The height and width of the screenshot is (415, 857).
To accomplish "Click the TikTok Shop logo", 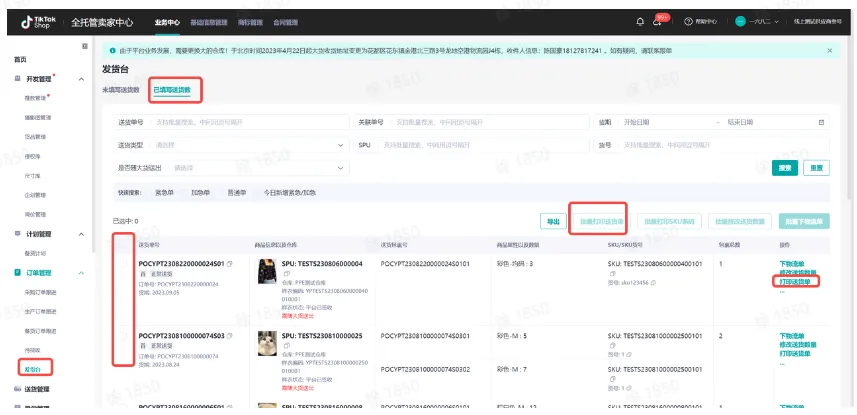I will 39,22.
